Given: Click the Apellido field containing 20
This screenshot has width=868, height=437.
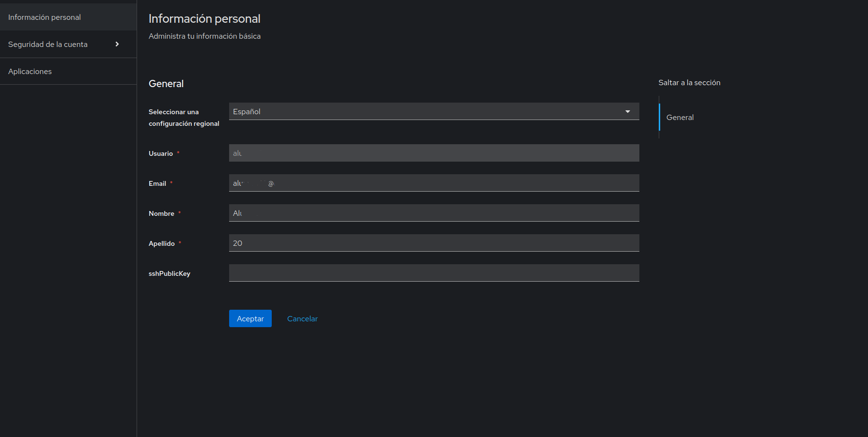Looking at the screenshot, I should pyautogui.click(x=434, y=243).
